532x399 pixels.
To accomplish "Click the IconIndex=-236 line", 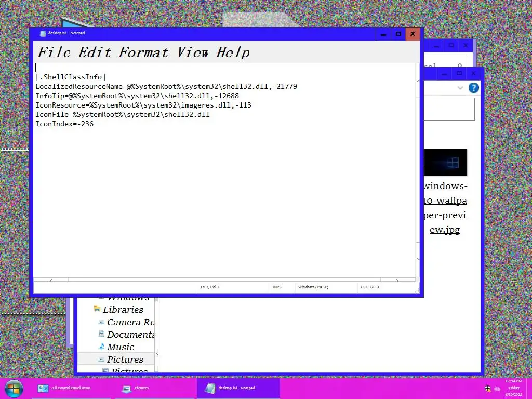I will click(x=64, y=124).
